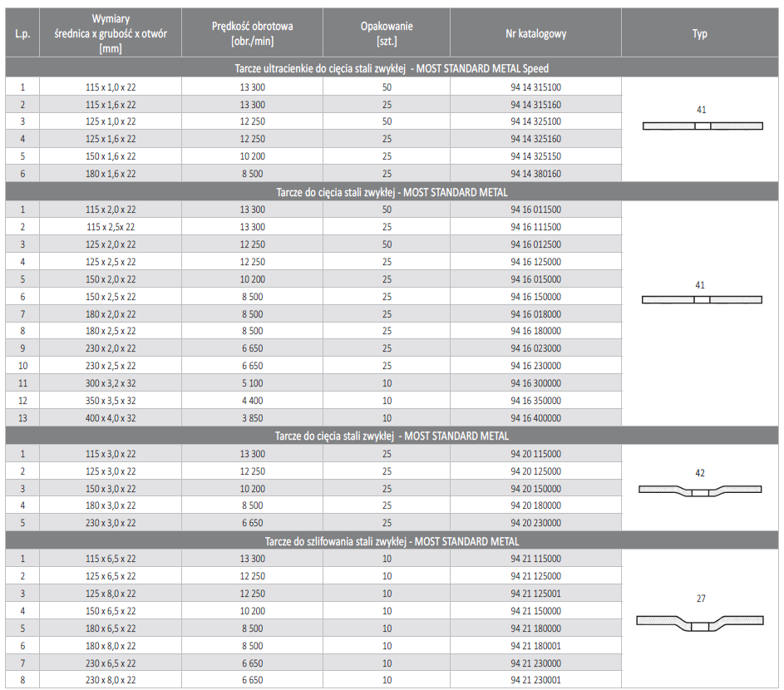This screenshot has height=690, width=784.
Task: Click dimension cell '230 x 3,0 x 22'
Action: pyautogui.click(x=111, y=523)
